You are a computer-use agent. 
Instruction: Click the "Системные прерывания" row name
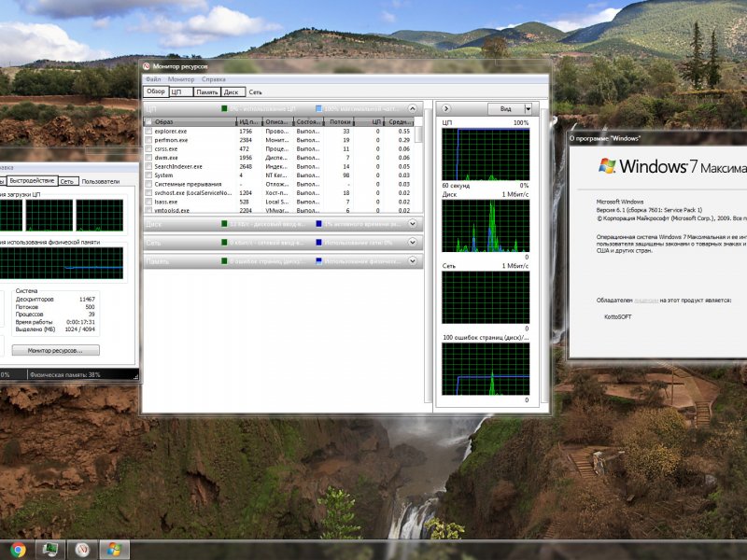(x=188, y=184)
